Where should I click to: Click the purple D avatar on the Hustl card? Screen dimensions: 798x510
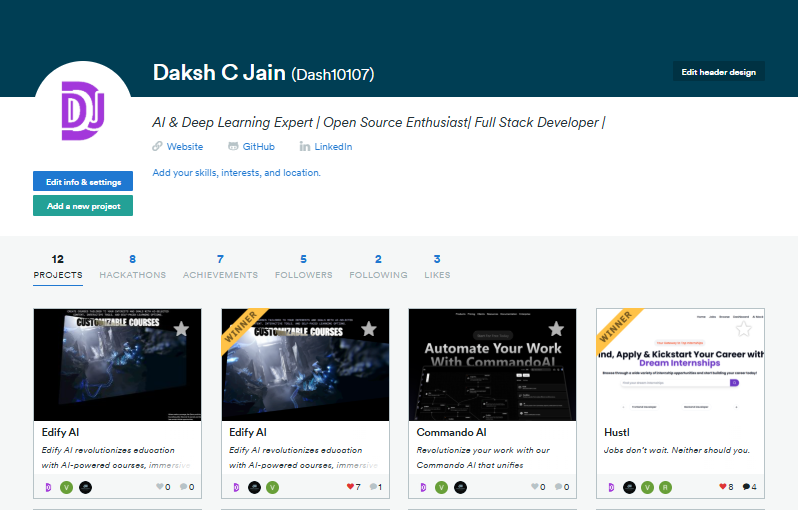coord(611,488)
